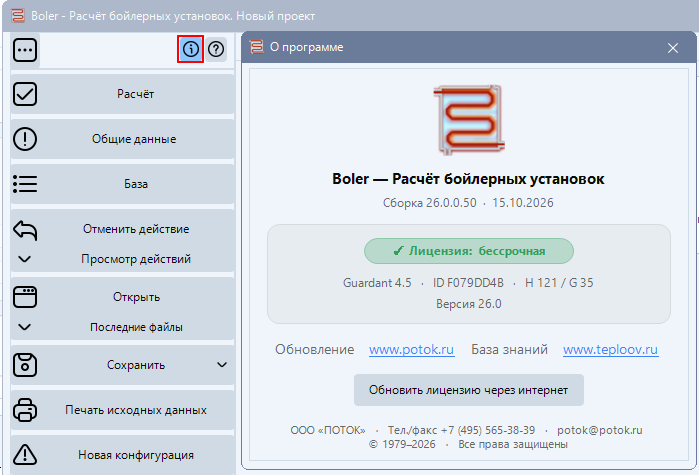Click the Boler app icon in main title bar
This screenshot has height=475, width=699.
point(18,16)
